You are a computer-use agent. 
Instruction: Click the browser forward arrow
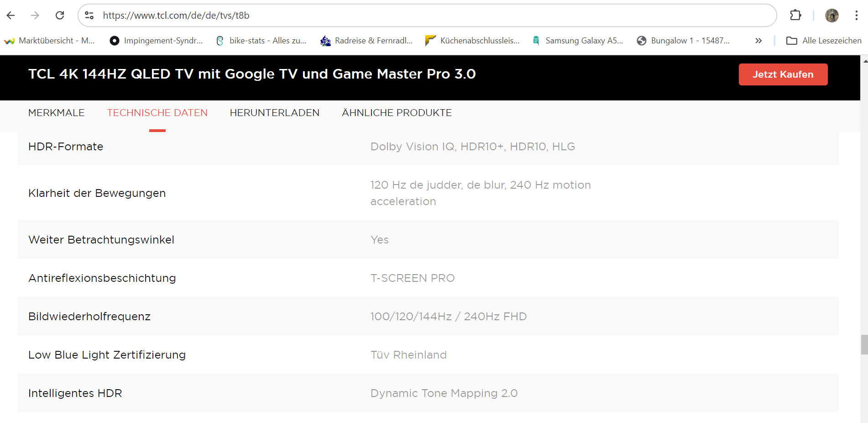[35, 16]
